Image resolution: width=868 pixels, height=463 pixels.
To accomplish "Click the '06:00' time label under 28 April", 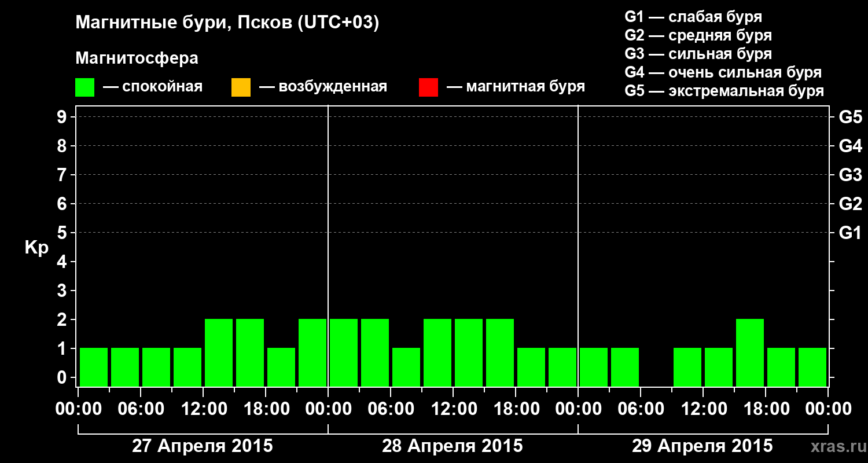I will pos(391,409).
